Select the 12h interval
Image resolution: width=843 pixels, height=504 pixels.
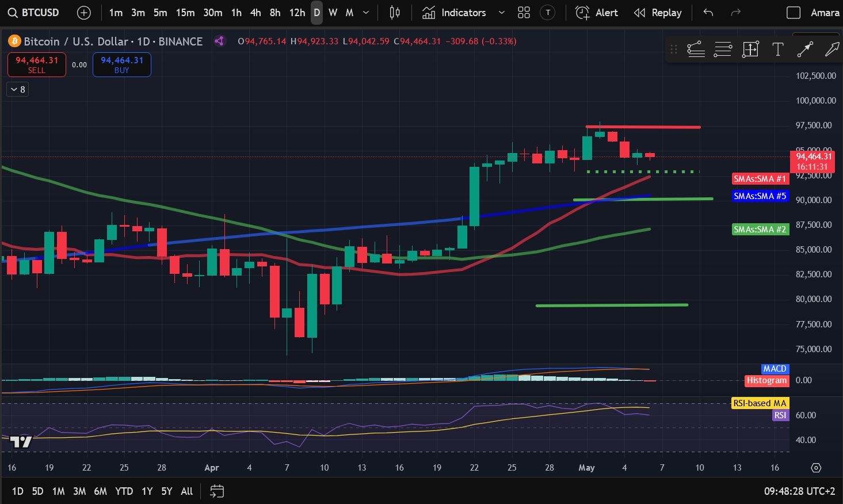click(x=297, y=13)
